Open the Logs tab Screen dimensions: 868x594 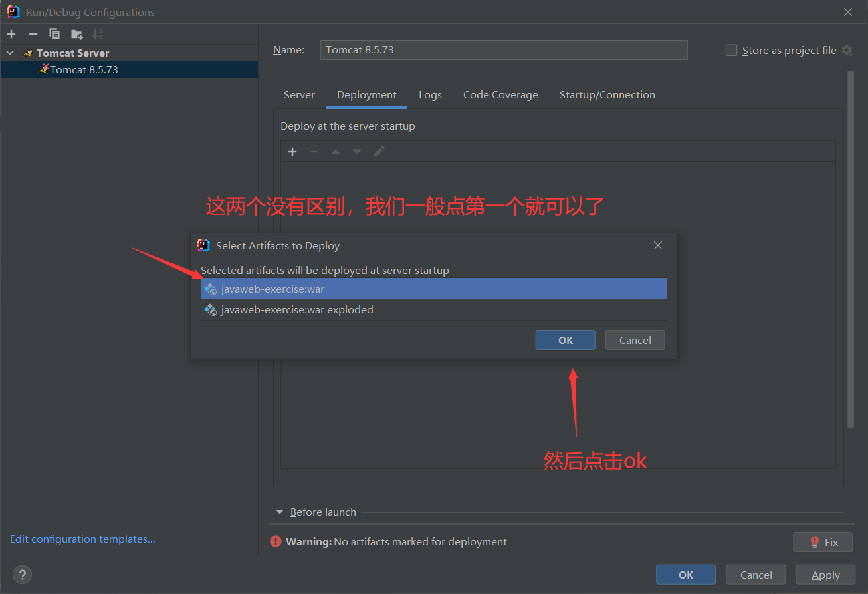pos(430,94)
